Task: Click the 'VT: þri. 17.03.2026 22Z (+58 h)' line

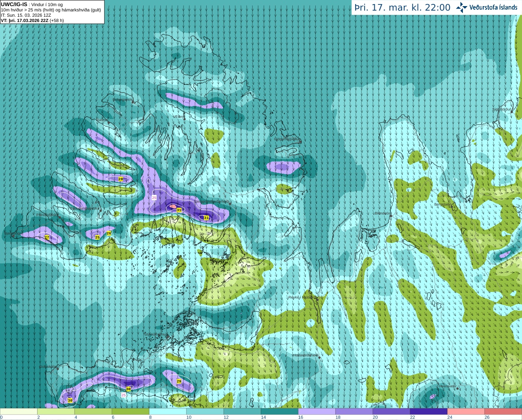Action: [32, 20]
